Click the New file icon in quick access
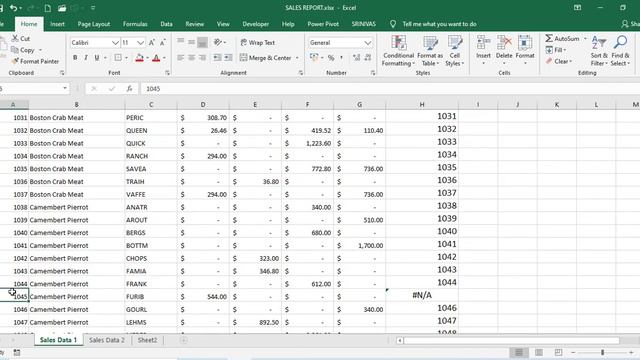 point(47,8)
